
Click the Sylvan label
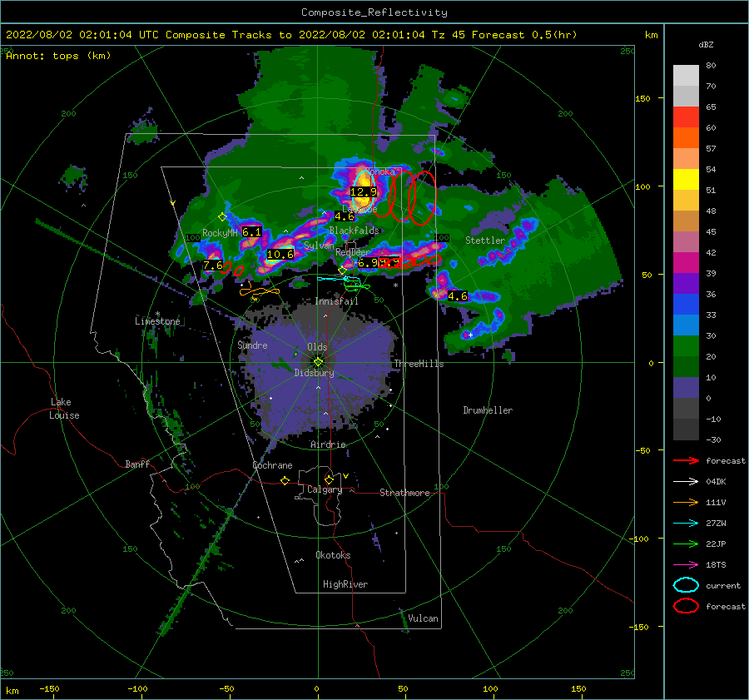[319, 246]
